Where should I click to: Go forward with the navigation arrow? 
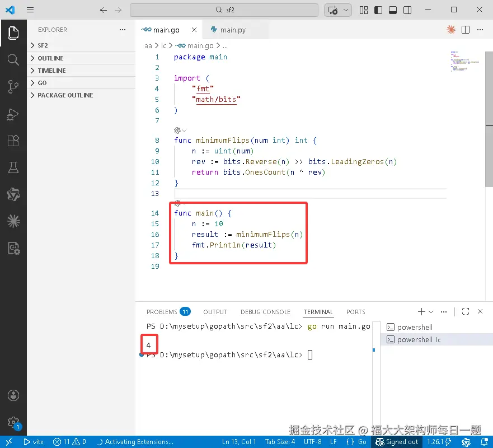tap(118, 10)
